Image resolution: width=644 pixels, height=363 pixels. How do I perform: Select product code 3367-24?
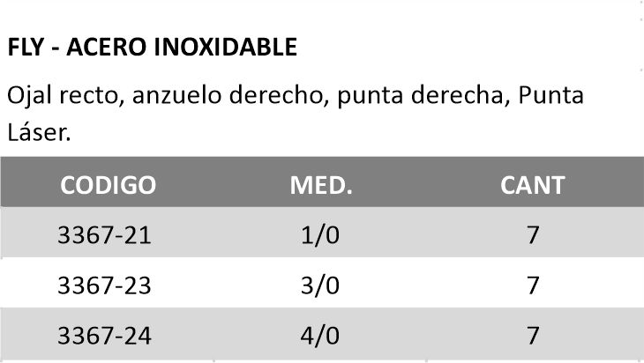click(x=103, y=337)
